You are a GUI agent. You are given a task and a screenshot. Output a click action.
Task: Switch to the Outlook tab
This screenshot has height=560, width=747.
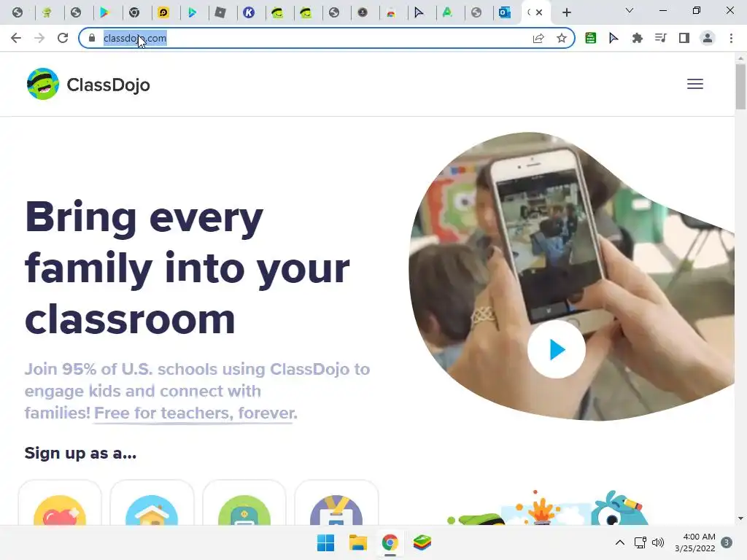(505, 12)
